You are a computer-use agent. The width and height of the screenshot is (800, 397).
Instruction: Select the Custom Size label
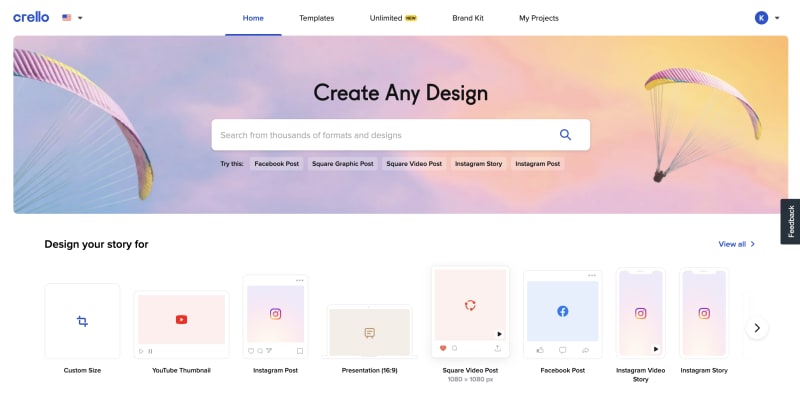coord(82,370)
